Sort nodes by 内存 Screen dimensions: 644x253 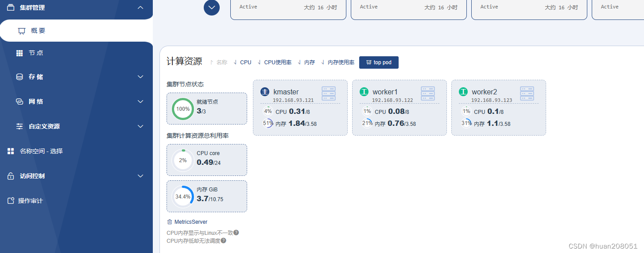[306, 62]
